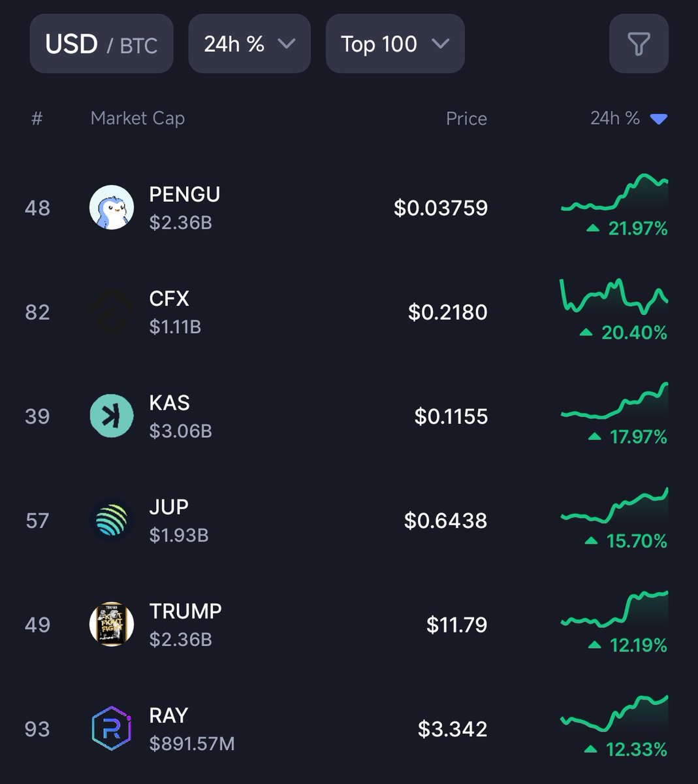The width and height of the screenshot is (698, 784).
Task: Expand the 24h % timeframe dropdown
Action: pos(249,44)
